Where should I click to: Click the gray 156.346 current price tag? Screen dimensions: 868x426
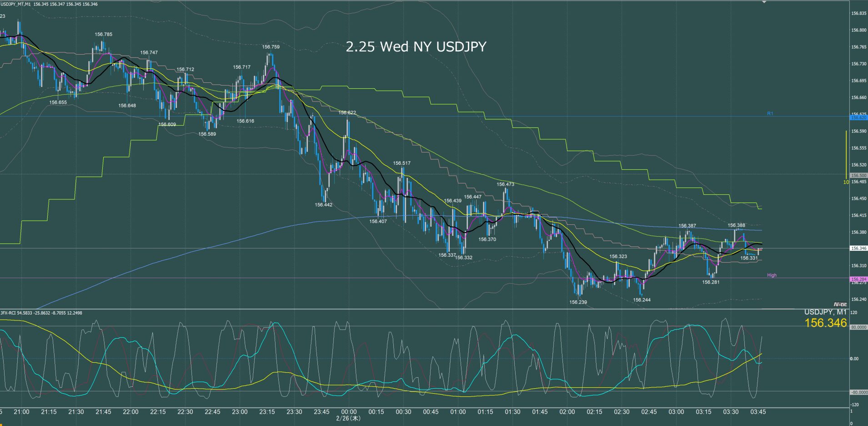(x=858, y=248)
